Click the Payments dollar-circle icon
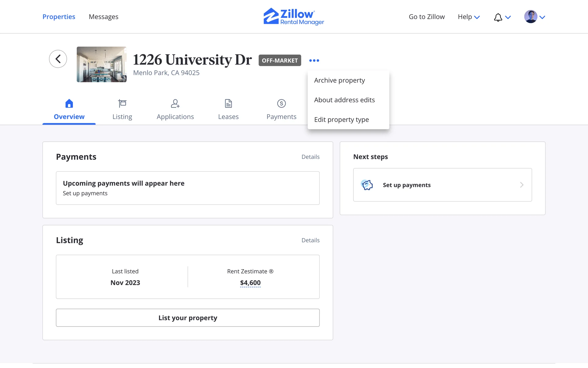The width and height of the screenshot is (588, 368). tap(281, 104)
